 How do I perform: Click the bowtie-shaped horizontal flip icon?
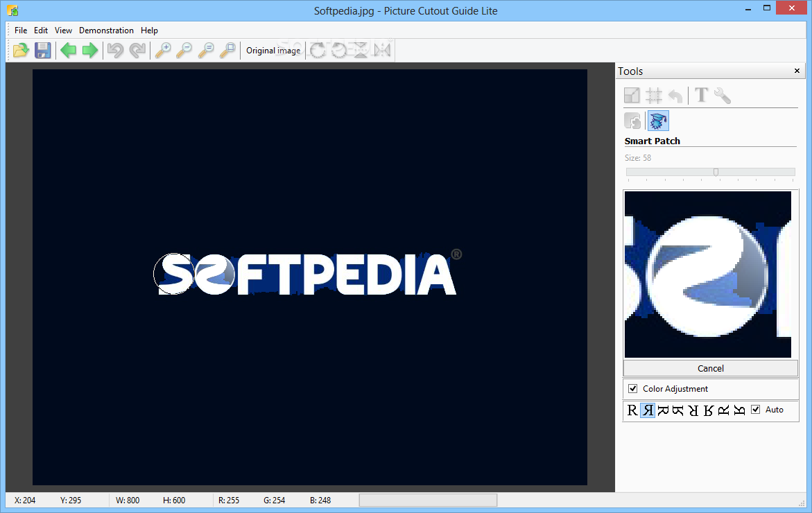(382, 50)
